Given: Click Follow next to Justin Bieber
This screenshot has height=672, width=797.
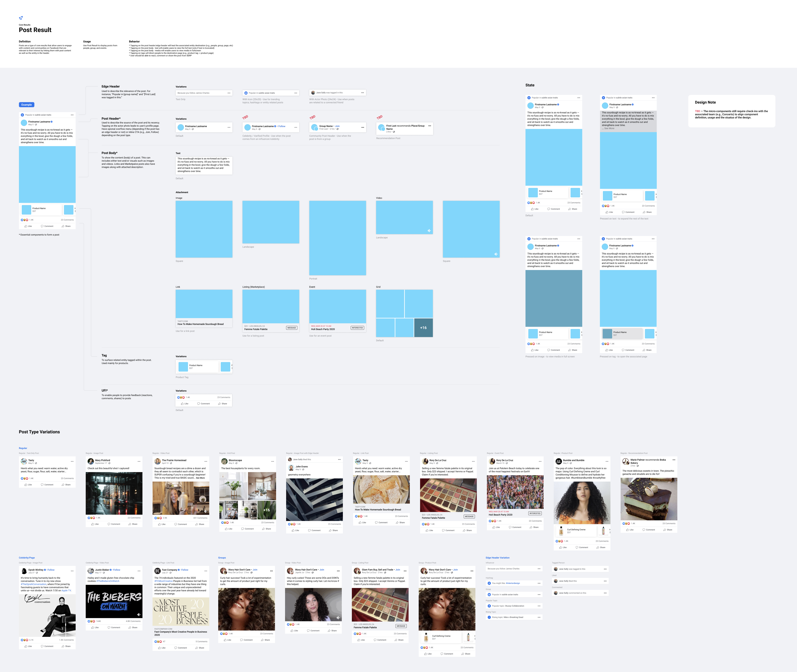Looking at the screenshot, I should [117, 570].
